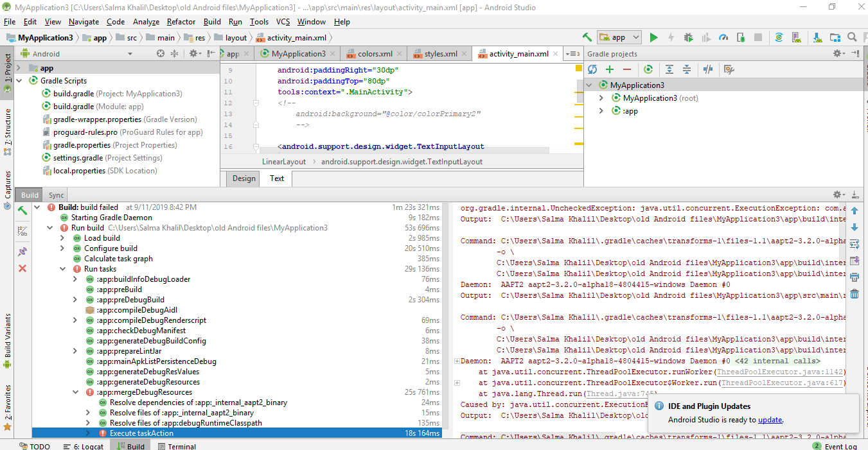The height and width of the screenshot is (450, 868).
Task: Open the app run configuration dropdown
Action: click(x=619, y=38)
